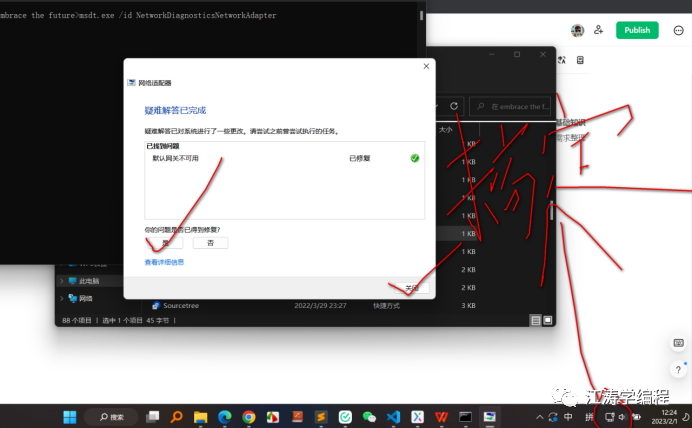Screen dimensions: 692x428
Task: Open the X-logo app on the taskbar
Action: pyautogui.click(x=417, y=417)
